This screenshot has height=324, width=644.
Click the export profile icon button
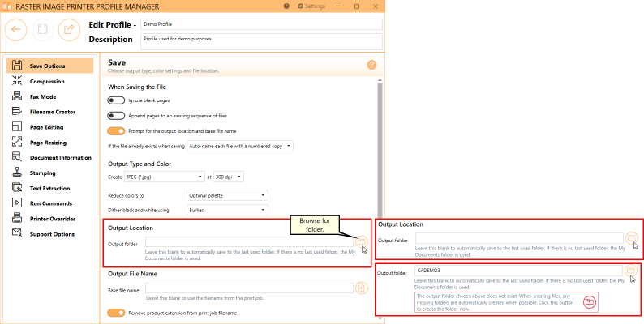(x=70, y=29)
